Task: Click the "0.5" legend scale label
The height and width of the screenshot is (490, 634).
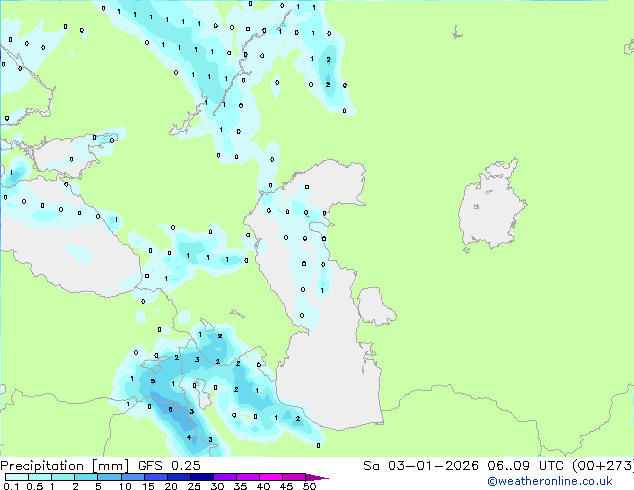Action: point(34,486)
